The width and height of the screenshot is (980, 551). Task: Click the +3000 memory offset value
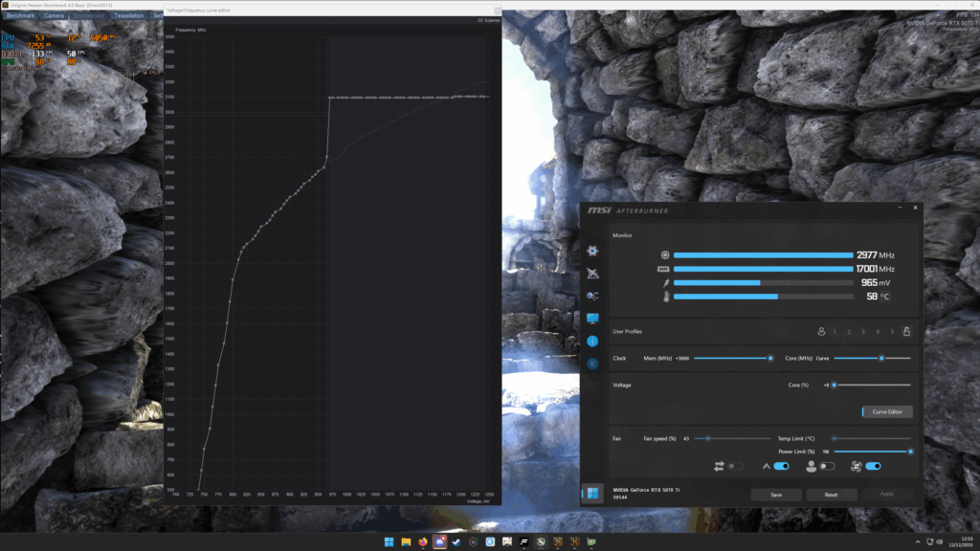682,359
